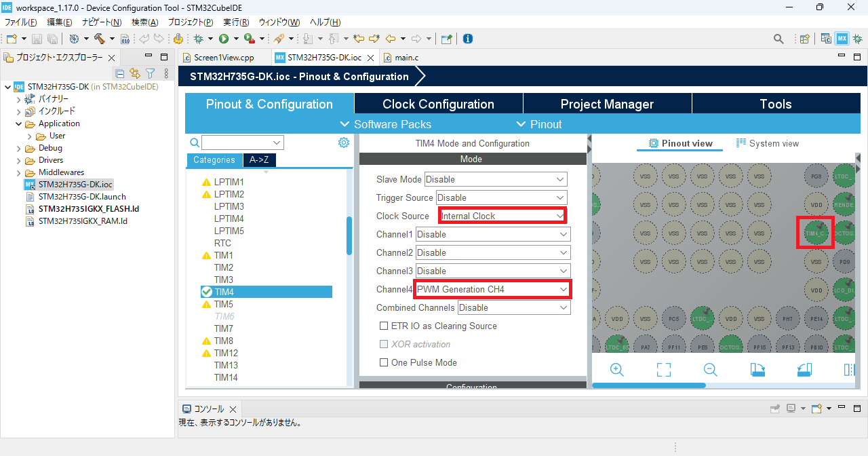Click the peripheral search magnifier icon
This screenshot has width=868, height=456.
coord(195,142)
